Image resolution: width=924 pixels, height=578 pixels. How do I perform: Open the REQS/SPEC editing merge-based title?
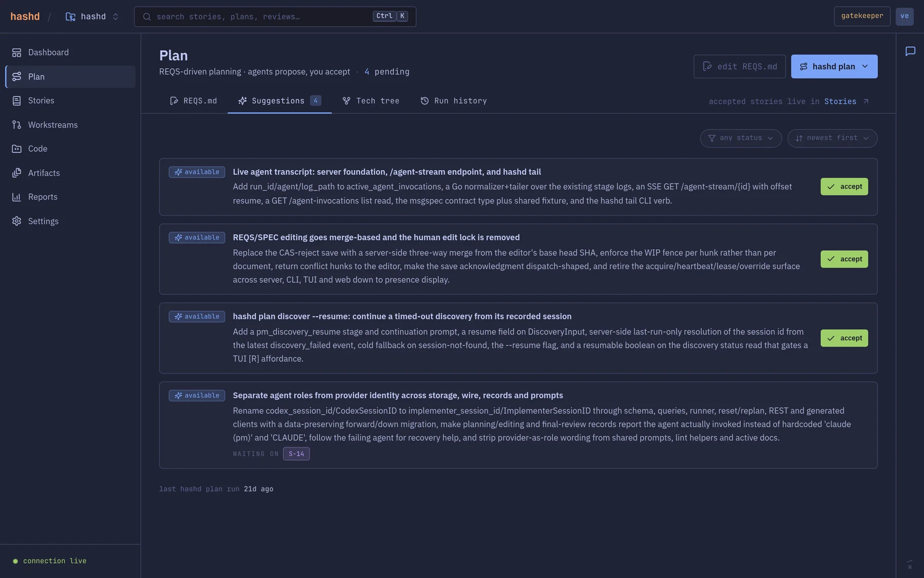376,238
